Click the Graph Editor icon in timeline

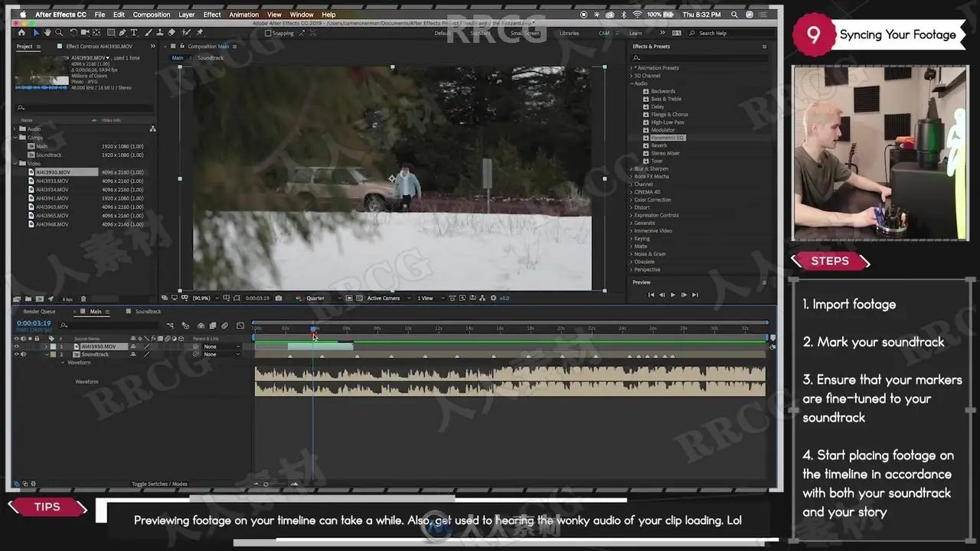pos(240,326)
